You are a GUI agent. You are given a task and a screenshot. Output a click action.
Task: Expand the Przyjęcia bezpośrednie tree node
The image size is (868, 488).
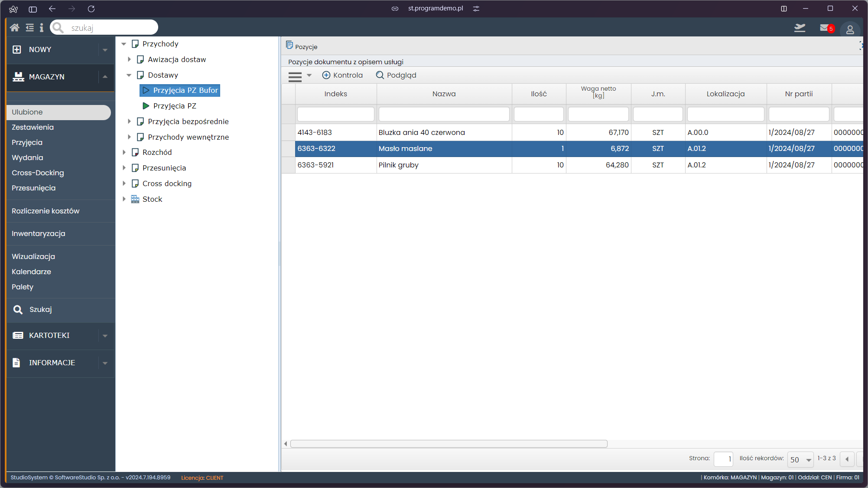129,121
